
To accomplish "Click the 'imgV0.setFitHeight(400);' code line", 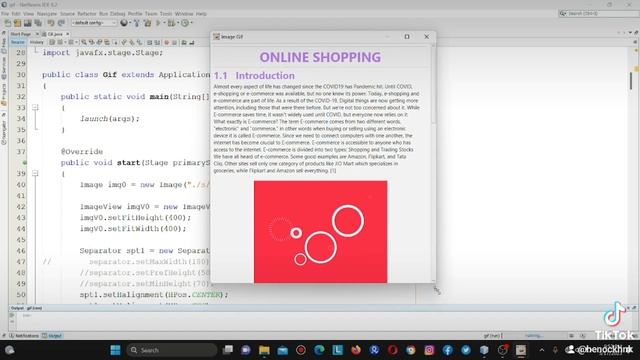I will point(135,218).
